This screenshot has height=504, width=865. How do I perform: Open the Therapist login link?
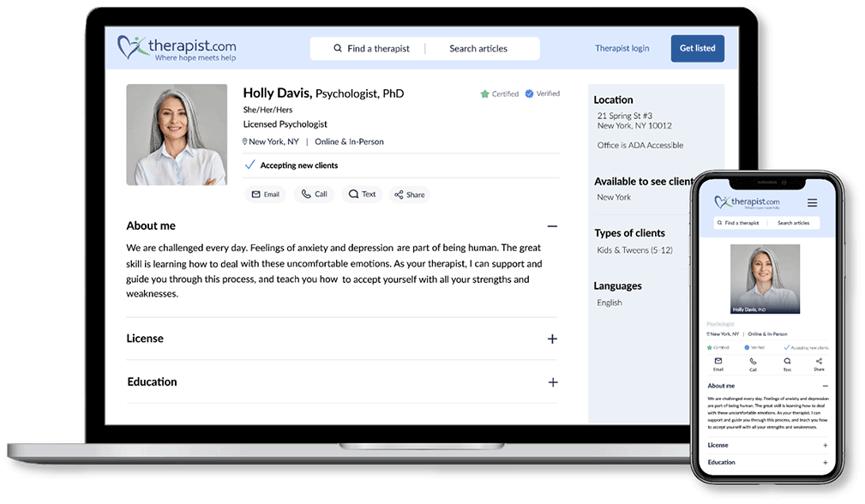(x=622, y=49)
